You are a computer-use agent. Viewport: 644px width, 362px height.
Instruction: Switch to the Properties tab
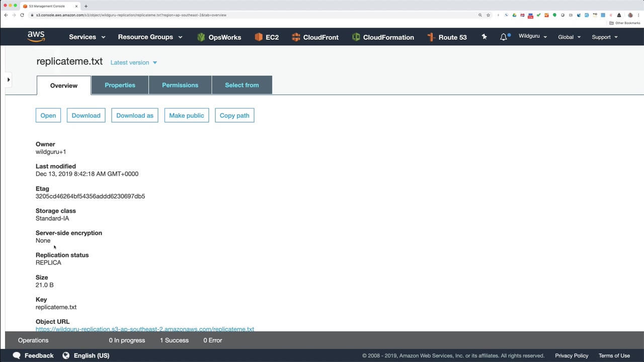(120, 85)
